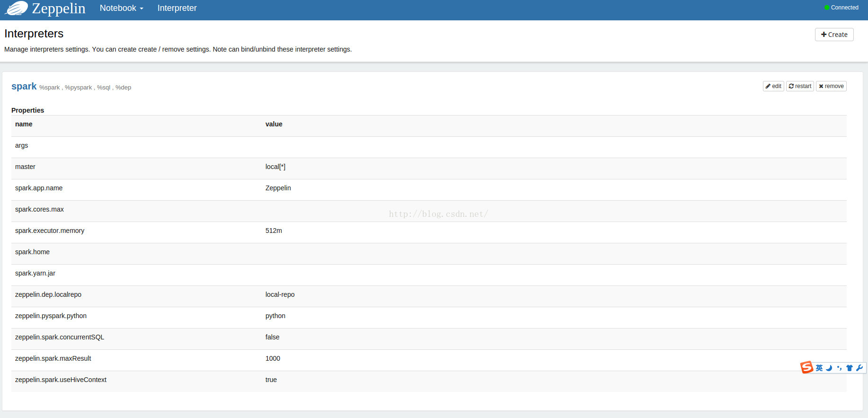Open the skin shirt icon in input toolbar
This screenshot has height=418, width=868.
[849, 368]
